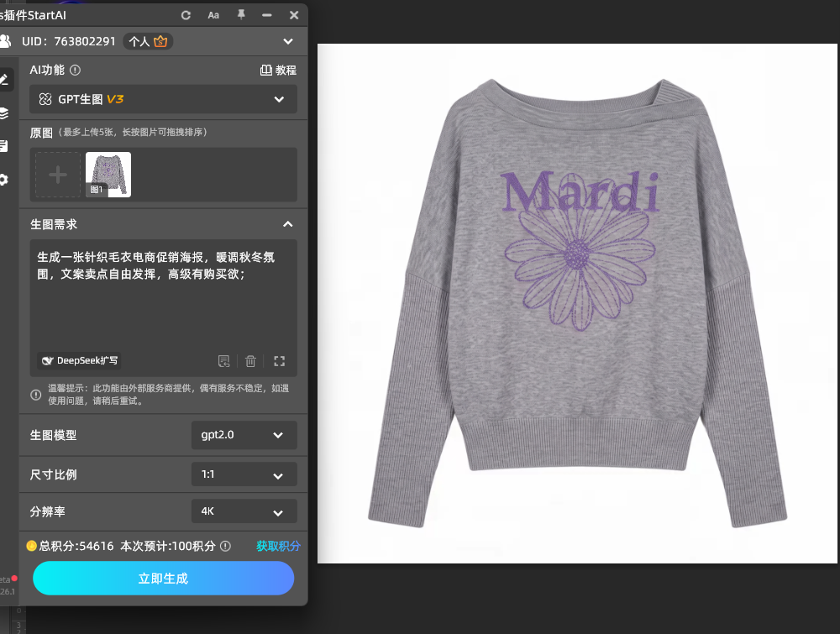Screen dimensions: 840x634
Task: Expand the prompt box to fullscreen
Action: [x=279, y=361]
